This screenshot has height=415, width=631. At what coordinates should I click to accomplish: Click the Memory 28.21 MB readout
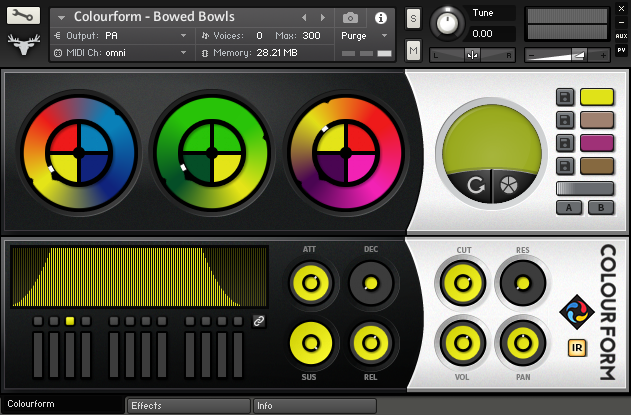pyautogui.click(x=277, y=53)
